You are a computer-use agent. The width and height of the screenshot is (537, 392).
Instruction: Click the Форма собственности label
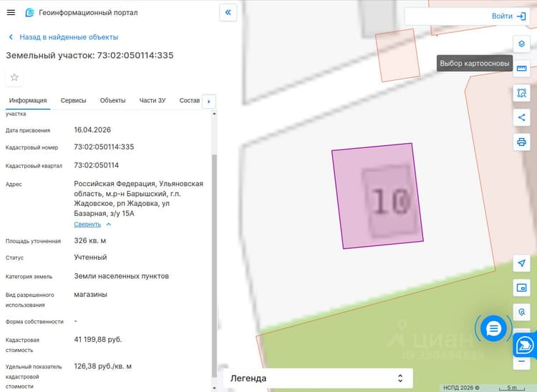tap(34, 322)
